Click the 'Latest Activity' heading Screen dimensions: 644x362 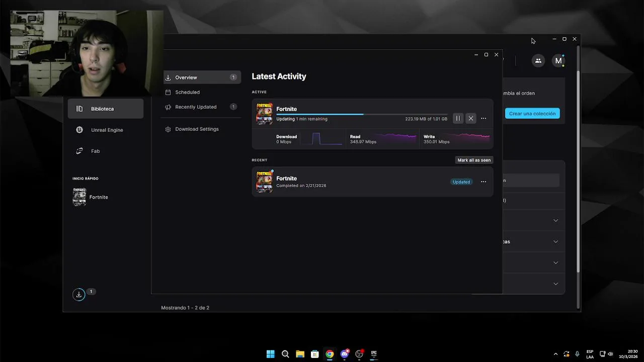click(x=279, y=76)
